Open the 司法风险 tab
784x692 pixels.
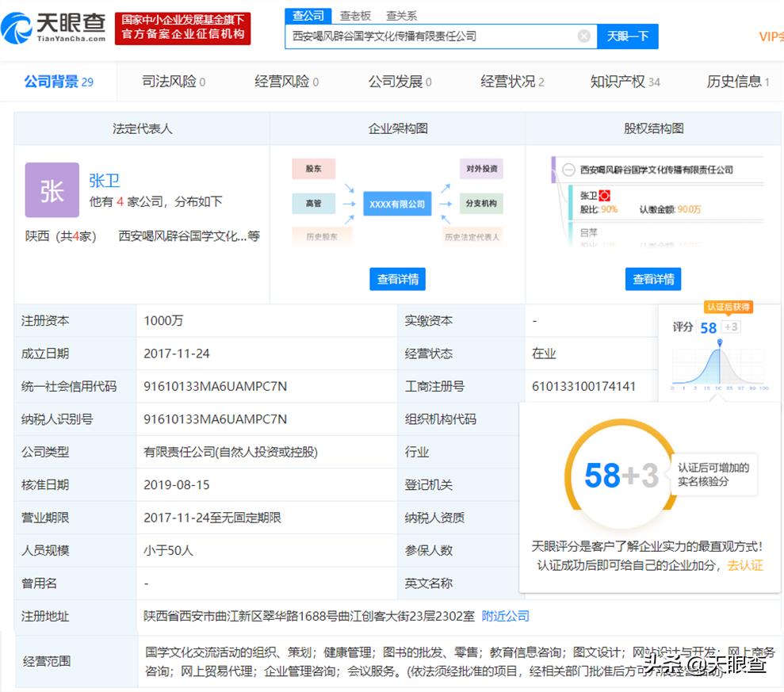[174, 82]
